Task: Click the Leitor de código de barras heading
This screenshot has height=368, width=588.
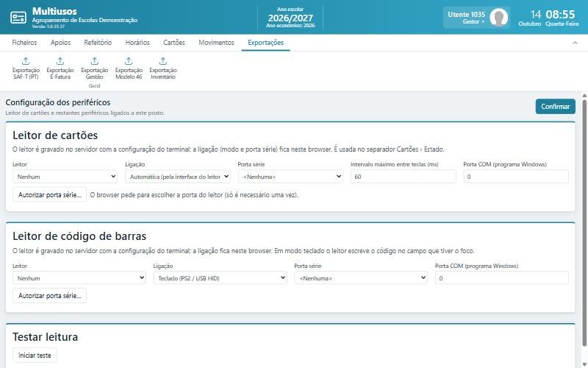Action: 79,236
